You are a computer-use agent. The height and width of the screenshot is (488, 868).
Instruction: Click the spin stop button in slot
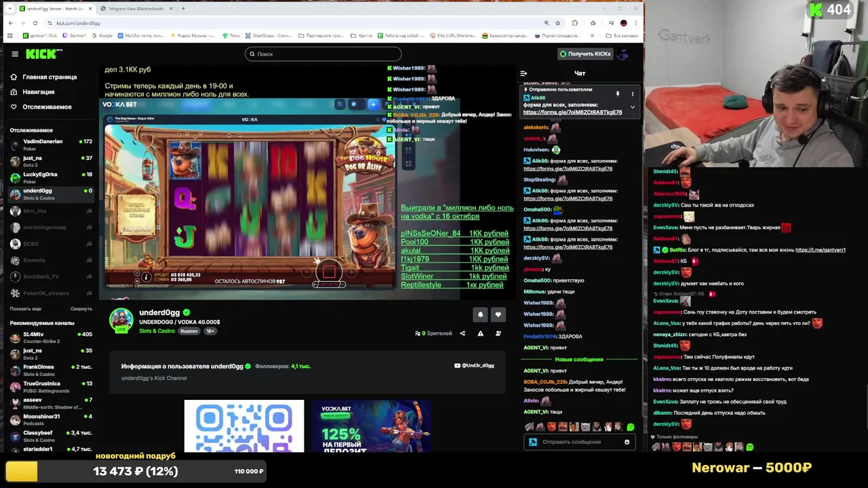pyautogui.click(x=329, y=272)
